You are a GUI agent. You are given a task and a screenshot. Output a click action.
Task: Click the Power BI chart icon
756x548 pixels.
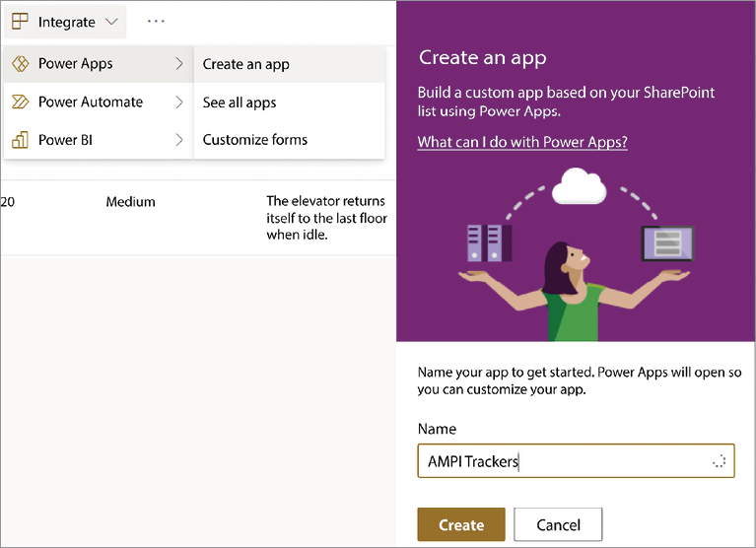coord(21,140)
